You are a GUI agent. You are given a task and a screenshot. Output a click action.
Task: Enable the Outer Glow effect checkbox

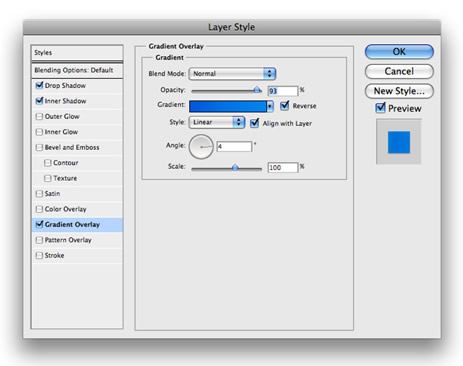coord(39,116)
